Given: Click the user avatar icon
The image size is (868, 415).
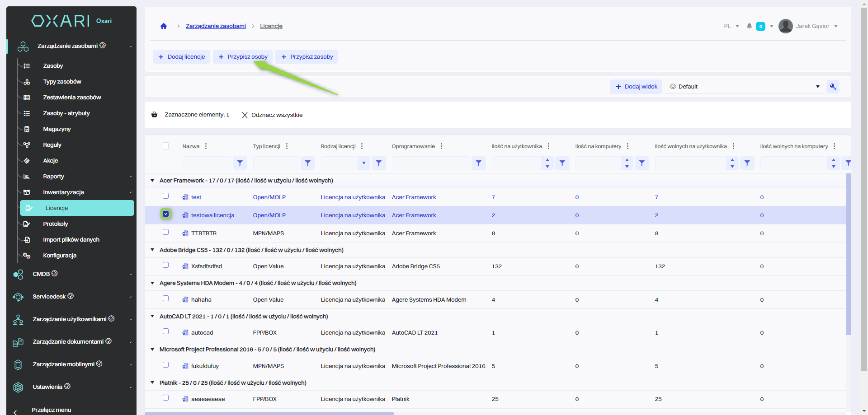Looking at the screenshot, I should pyautogui.click(x=785, y=26).
